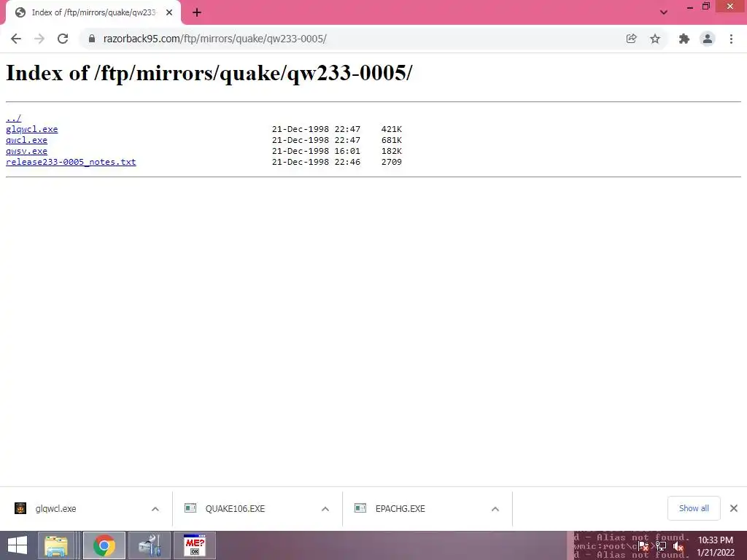Open the Extensions puzzle icon

(x=684, y=39)
